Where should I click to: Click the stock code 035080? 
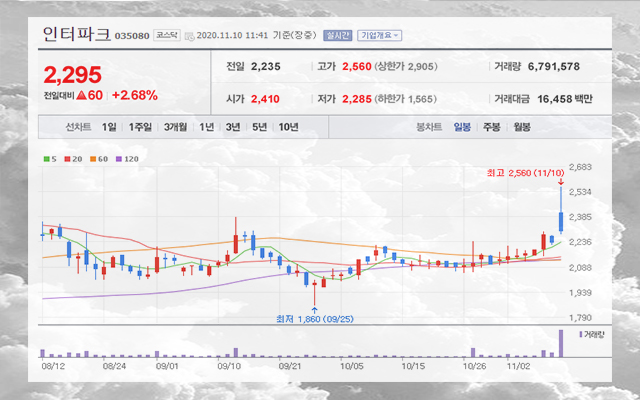coord(132,36)
